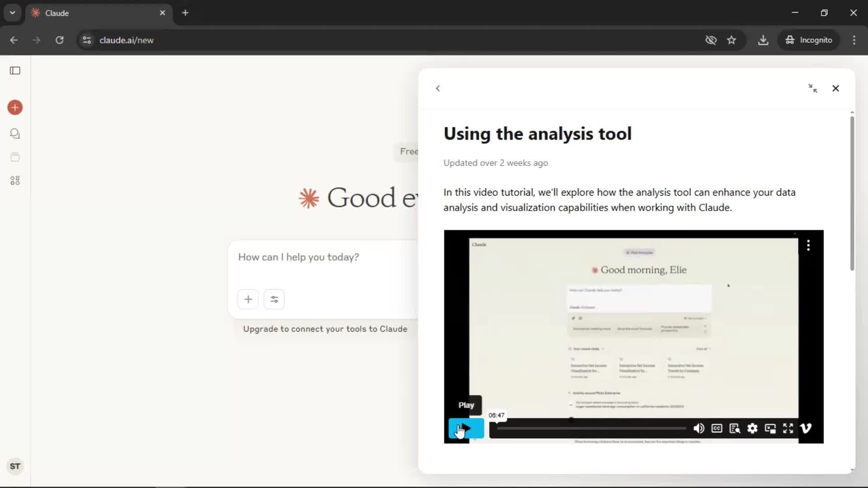Enable picture-in-picture for the video
Image resolution: width=868 pixels, height=488 pixels.
(x=770, y=428)
